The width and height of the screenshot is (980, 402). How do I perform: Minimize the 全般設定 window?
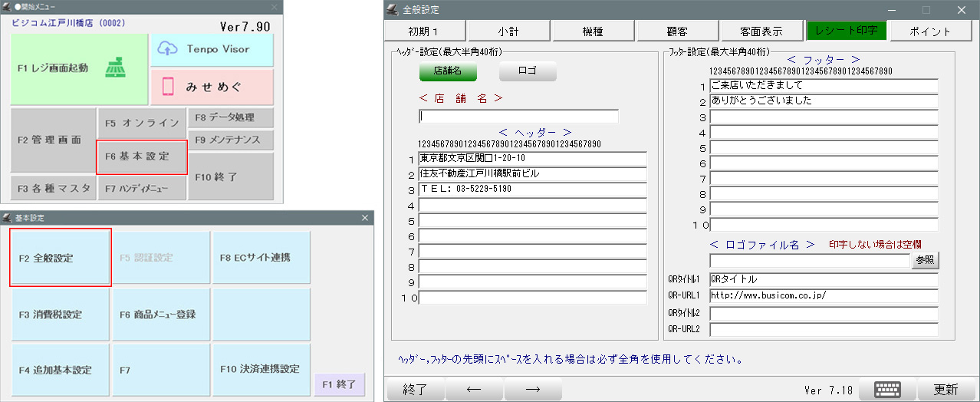pyautogui.click(x=891, y=10)
